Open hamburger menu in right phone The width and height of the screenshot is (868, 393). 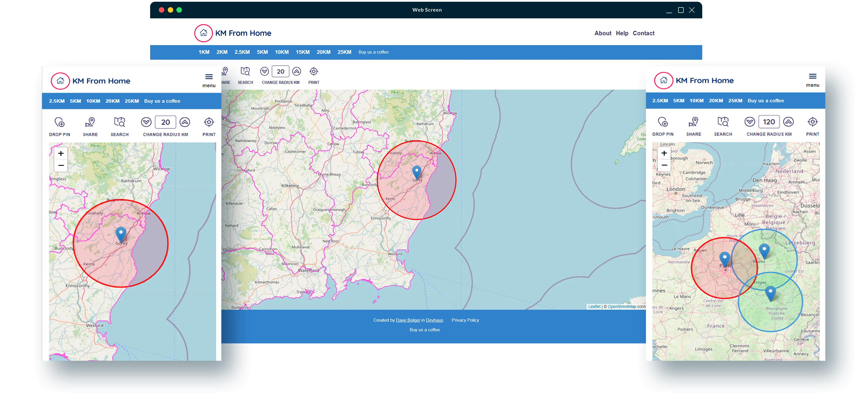(812, 76)
